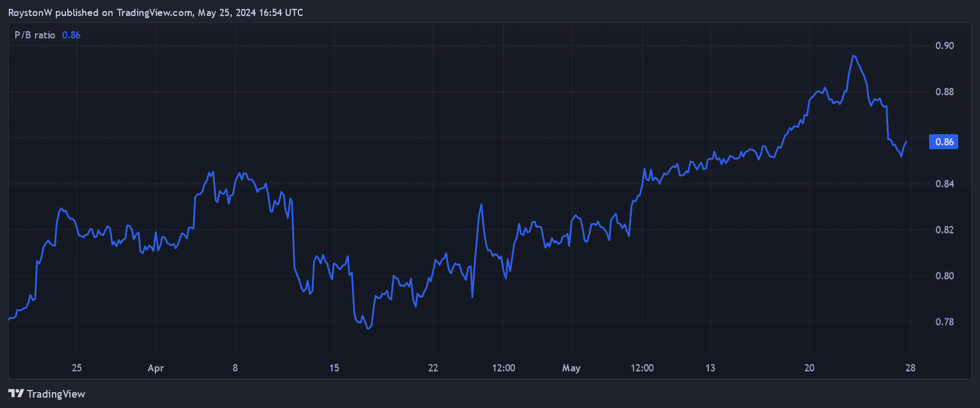
Task: Select the 0.82 price axis label
Action: tap(944, 230)
